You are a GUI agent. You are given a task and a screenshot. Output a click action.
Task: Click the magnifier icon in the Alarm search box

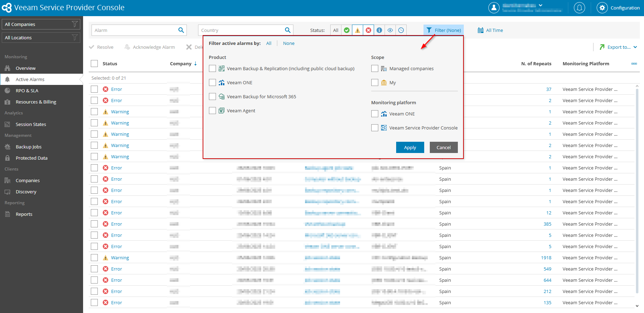[x=181, y=30]
